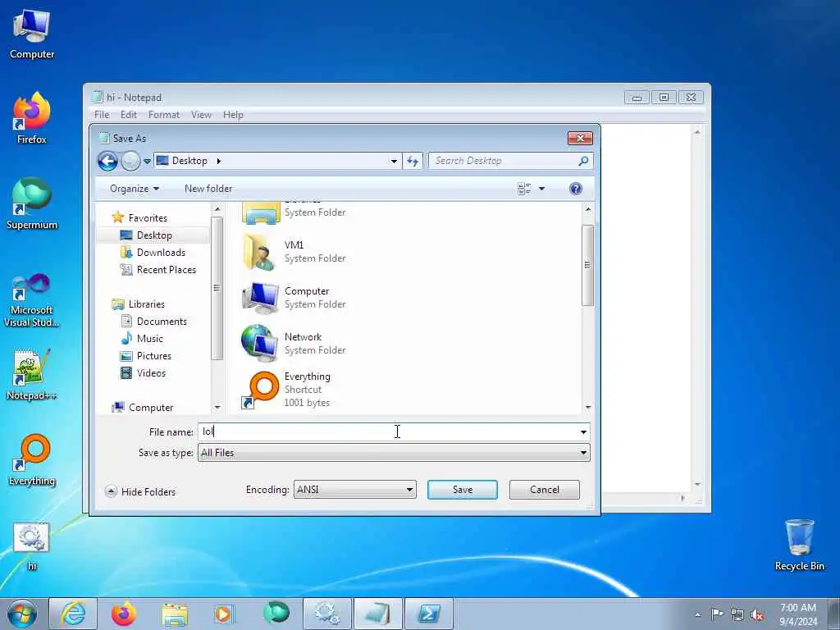This screenshot has width=840, height=630.
Task: Select the Computer system folder in file list
Action: (x=294, y=297)
